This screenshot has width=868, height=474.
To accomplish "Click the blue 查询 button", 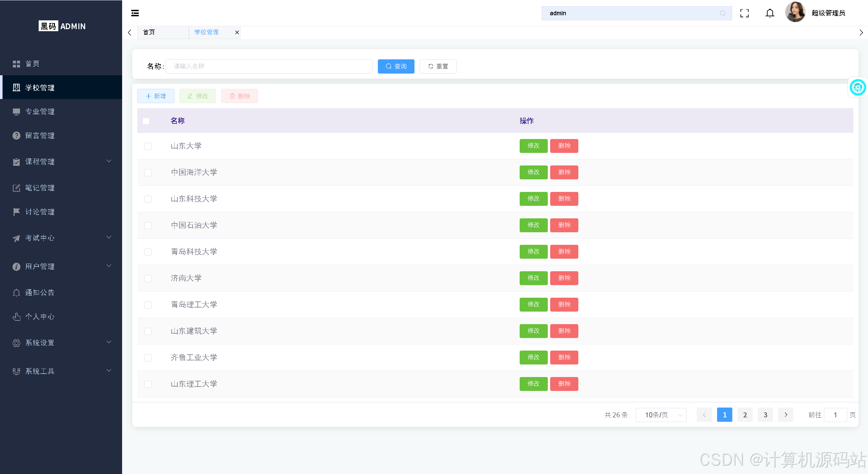I will click(396, 66).
